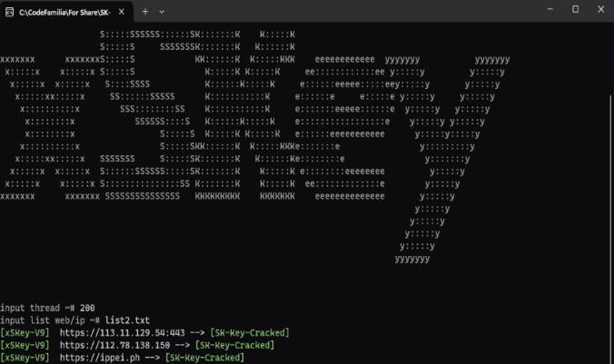Click the "input thread" prompt line
The width and height of the screenshot is (614, 364).
47,308
